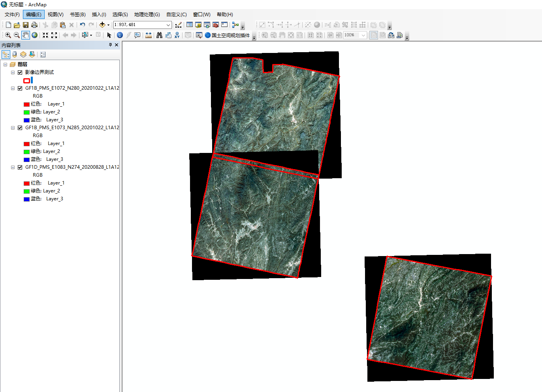Click the Select Features tool icon
The height and width of the screenshot is (392, 542).
[85, 35]
